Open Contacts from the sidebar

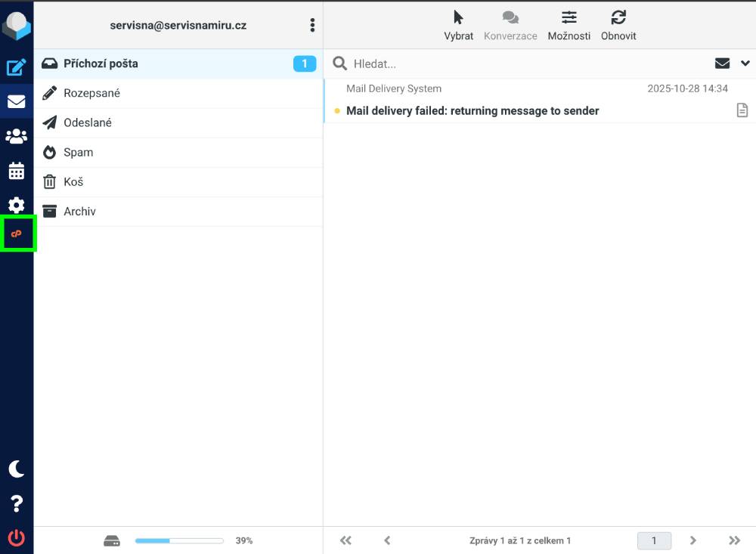point(17,136)
